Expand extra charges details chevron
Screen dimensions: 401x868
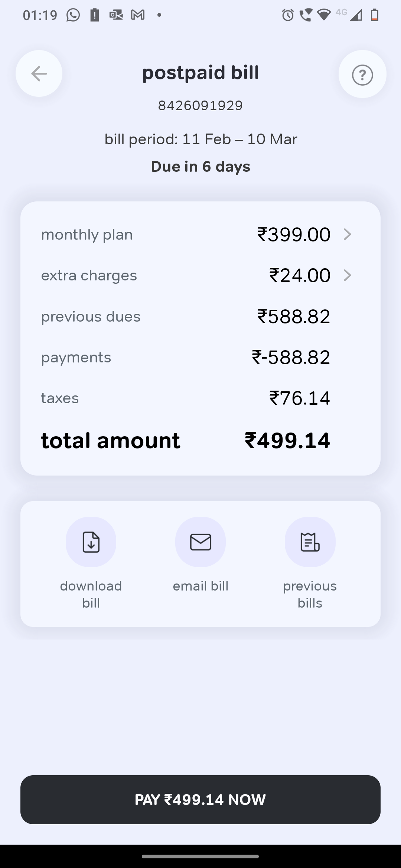pos(347,275)
